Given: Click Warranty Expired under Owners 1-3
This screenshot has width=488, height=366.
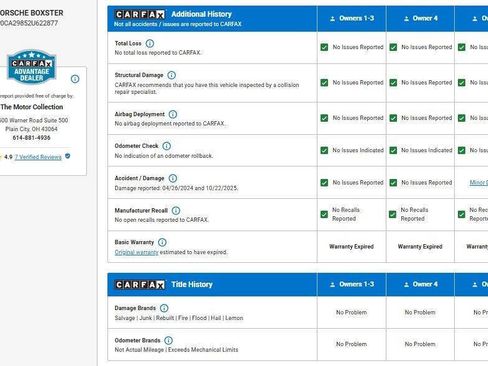Looking at the screenshot, I should coord(351,247).
